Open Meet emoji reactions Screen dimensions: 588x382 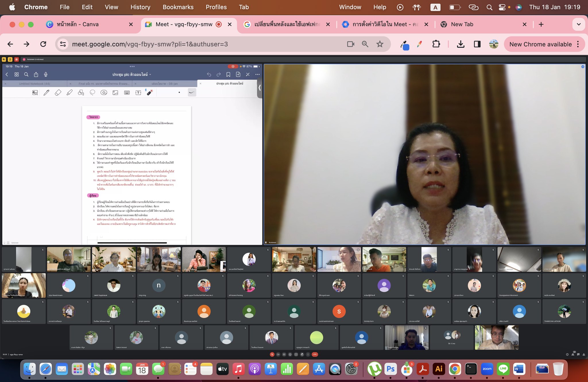290,354
